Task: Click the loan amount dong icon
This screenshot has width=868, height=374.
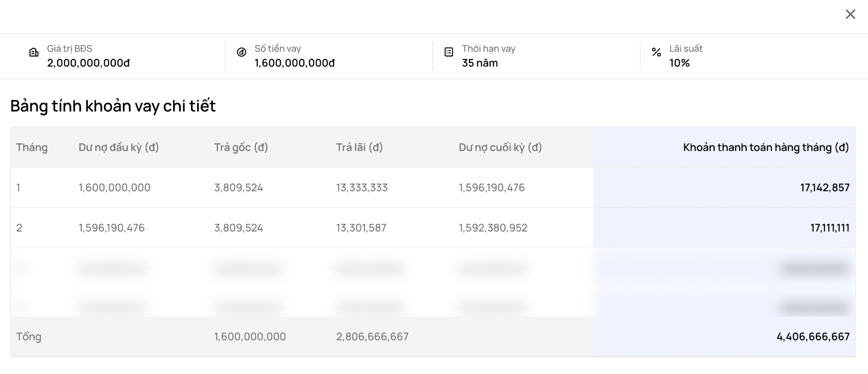Action: 241,52
